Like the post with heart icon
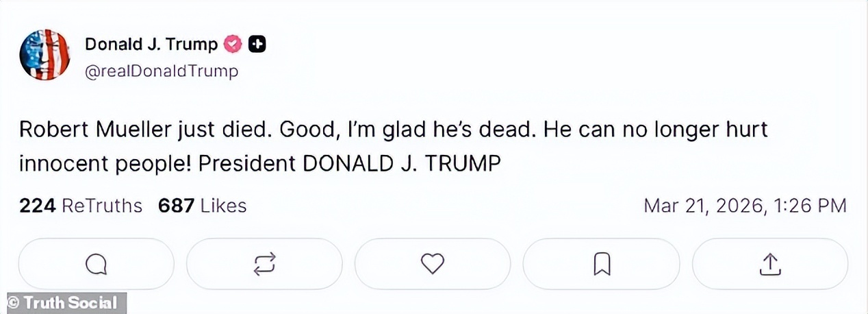The image size is (868, 314). [432, 263]
